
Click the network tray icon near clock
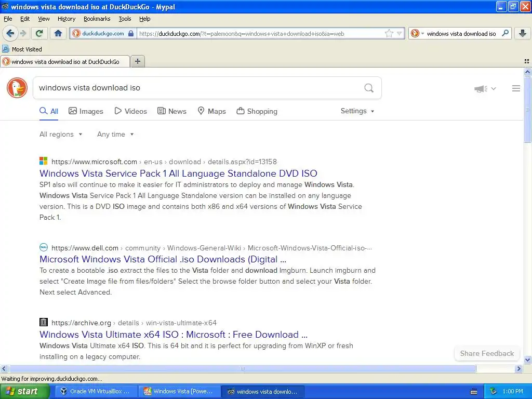[494, 391]
